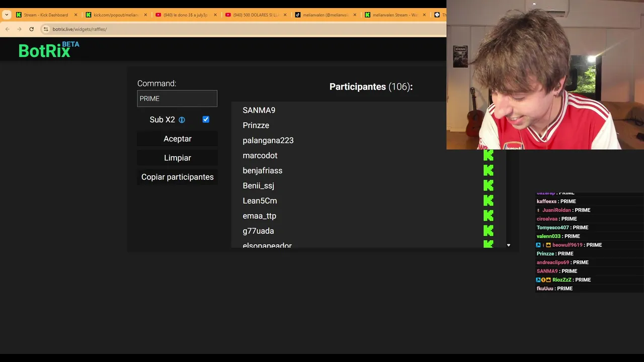This screenshot has height=362, width=644.
Task: Click the Kick icon beside marcodot
Action: [x=488, y=155]
